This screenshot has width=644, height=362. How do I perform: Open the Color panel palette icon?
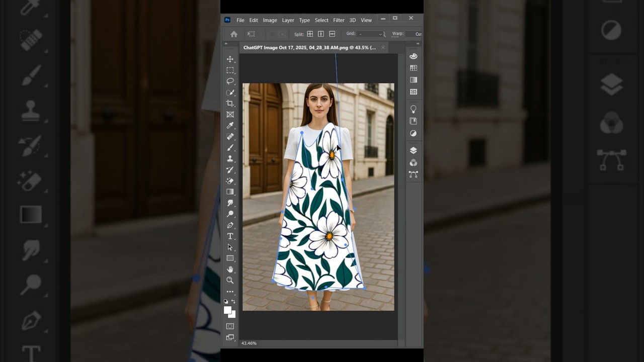[414, 56]
